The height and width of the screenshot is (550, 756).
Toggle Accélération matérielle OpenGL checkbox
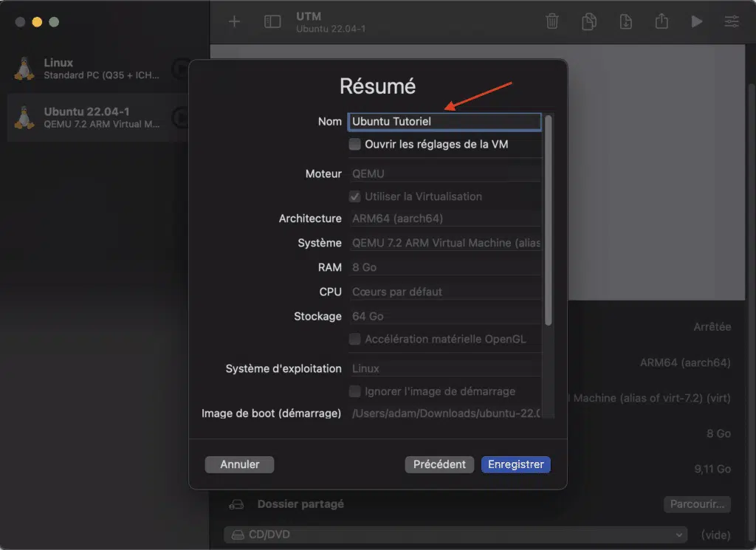point(355,339)
